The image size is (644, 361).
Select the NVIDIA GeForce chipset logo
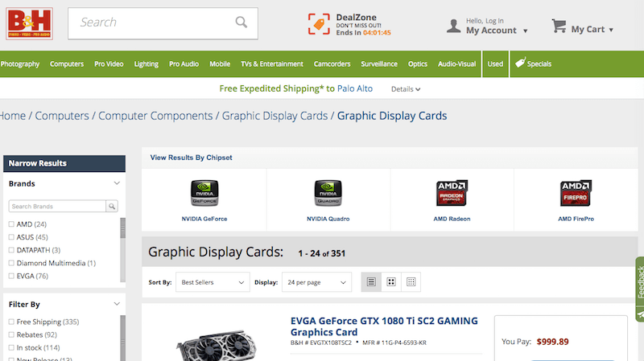[x=204, y=193]
